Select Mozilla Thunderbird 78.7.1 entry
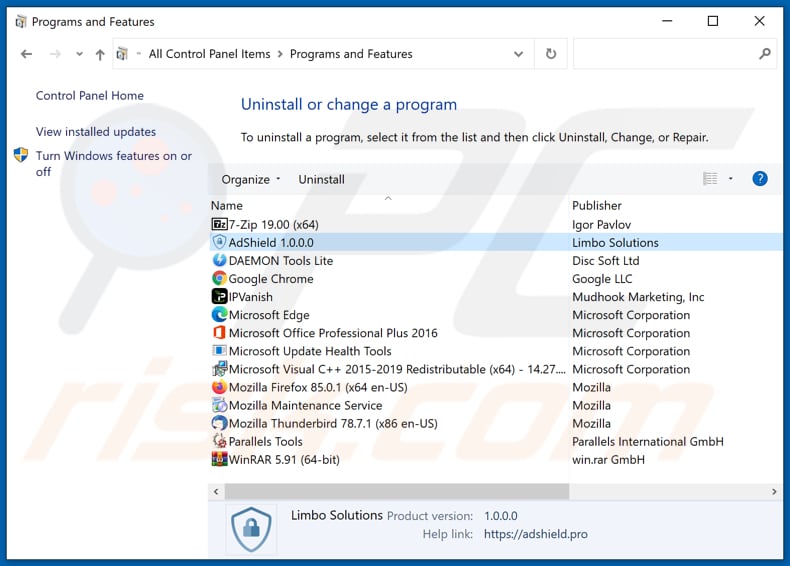Viewport: 790px width, 566px height. coord(496,423)
